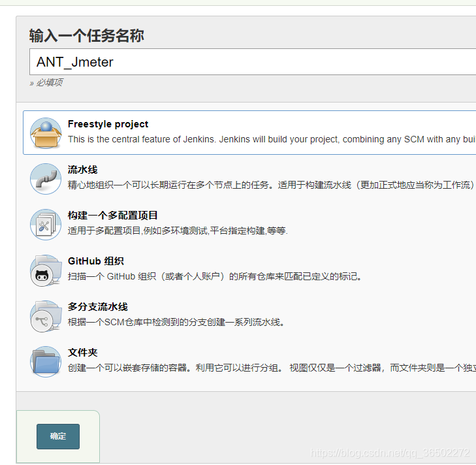
Task: Click the GitHub 组织 octocat icon
Action: pos(46,270)
